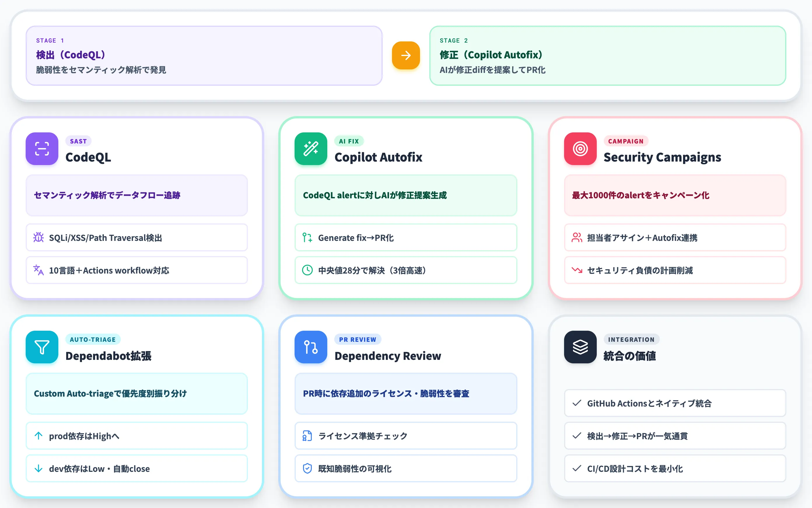Select the INTEGRATION badge
This screenshot has height=508, width=812.
[x=631, y=339]
